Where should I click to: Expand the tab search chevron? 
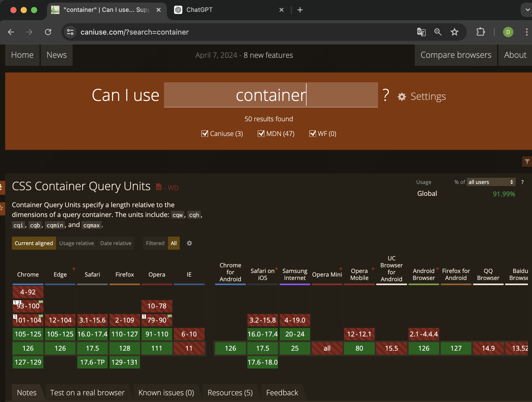point(527,10)
